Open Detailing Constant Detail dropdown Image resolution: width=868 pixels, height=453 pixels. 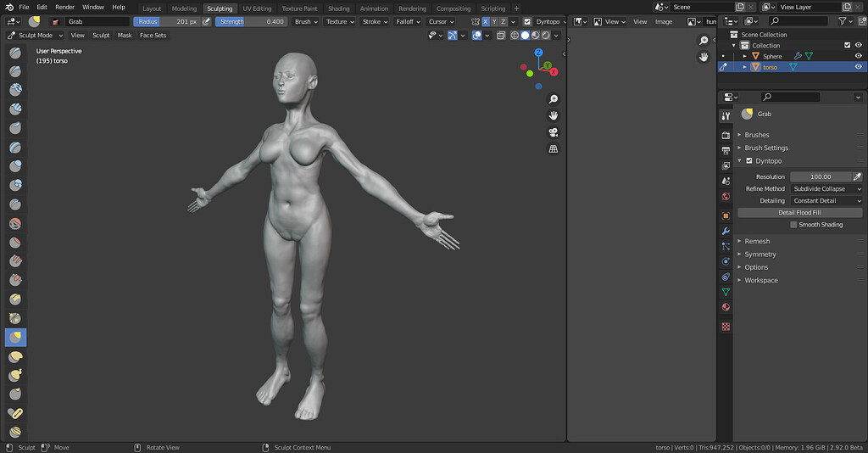[826, 200]
